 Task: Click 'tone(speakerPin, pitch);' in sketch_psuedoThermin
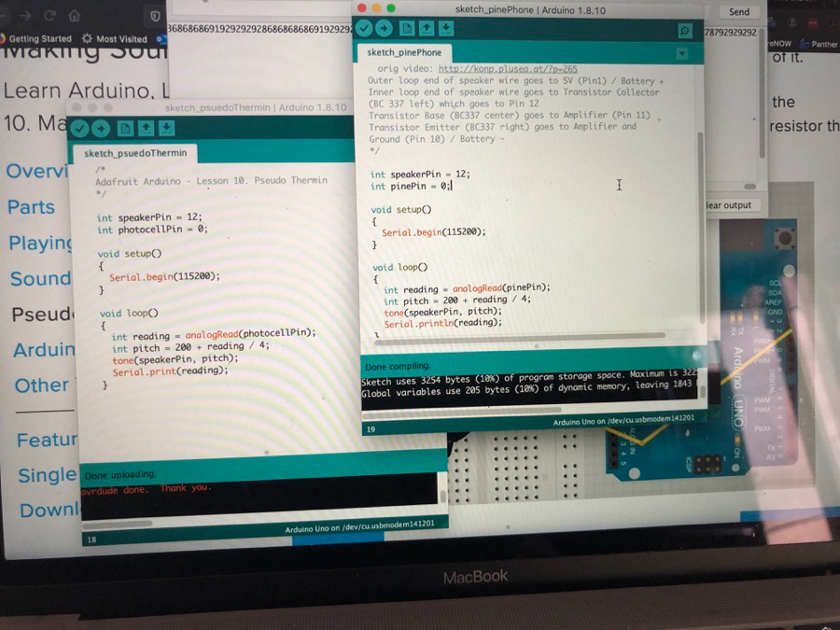coord(175,359)
